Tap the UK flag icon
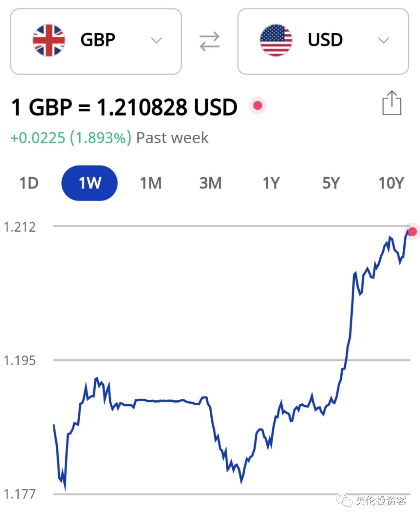This screenshot has height=519, width=420. [x=49, y=40]
